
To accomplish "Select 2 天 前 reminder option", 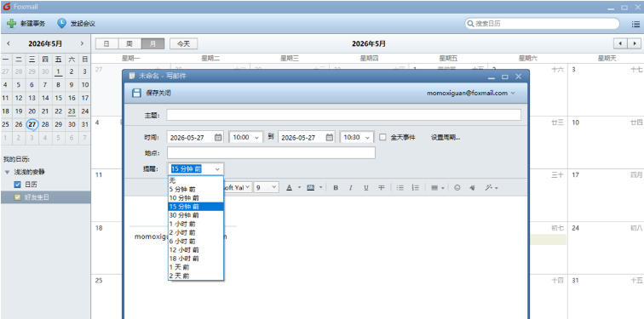I will (196, 276).
